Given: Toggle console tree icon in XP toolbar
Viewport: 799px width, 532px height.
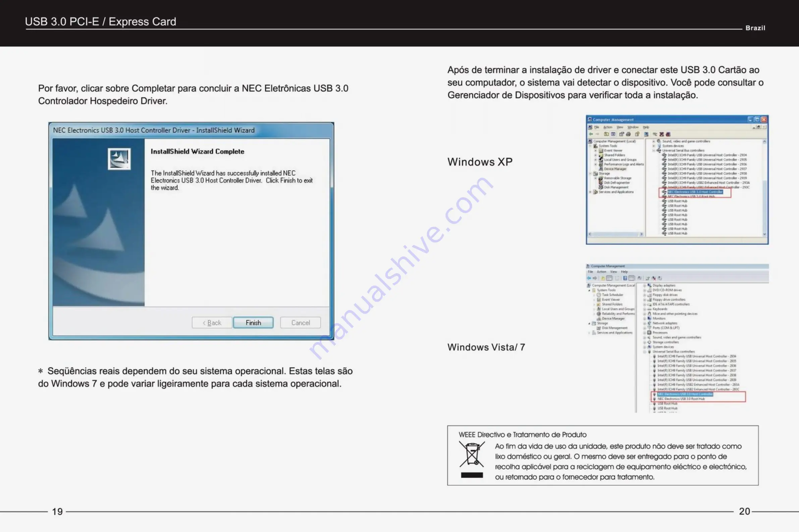Looking at the screenshot, I should click(613, 134).
